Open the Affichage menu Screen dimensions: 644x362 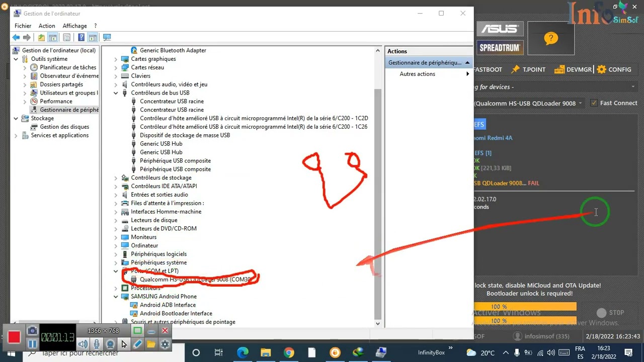tap(74, 26)
